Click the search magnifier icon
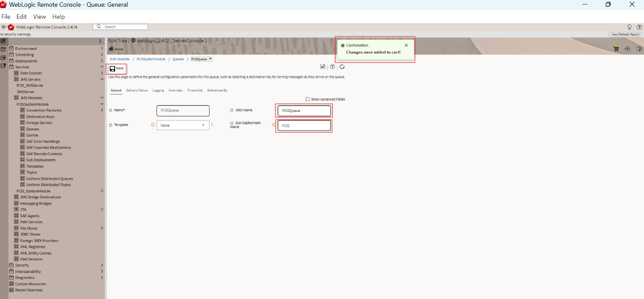 (x=99, y=27)
